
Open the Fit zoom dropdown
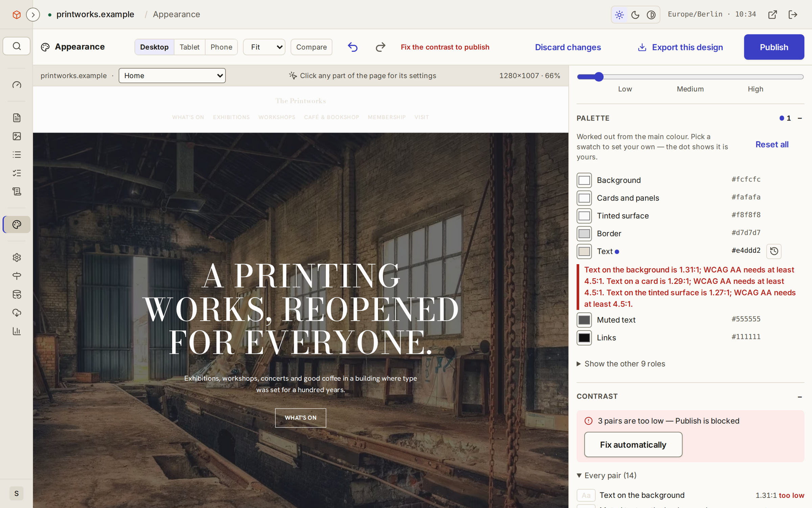pos(264,47)
